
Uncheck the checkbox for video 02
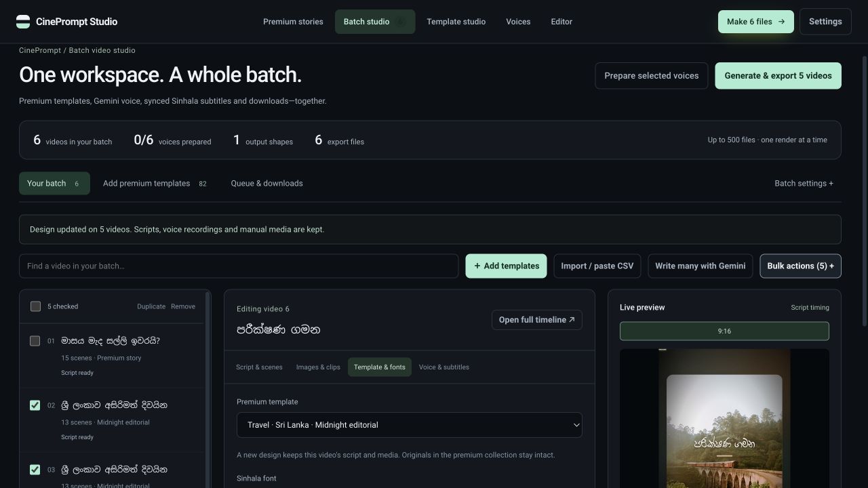[35, 405]
